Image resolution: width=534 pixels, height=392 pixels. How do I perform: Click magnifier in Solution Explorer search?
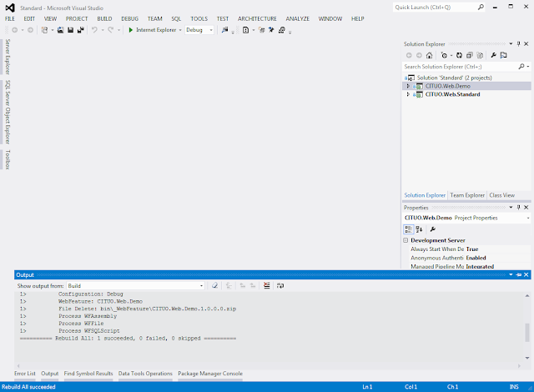[x=521, y=67]
